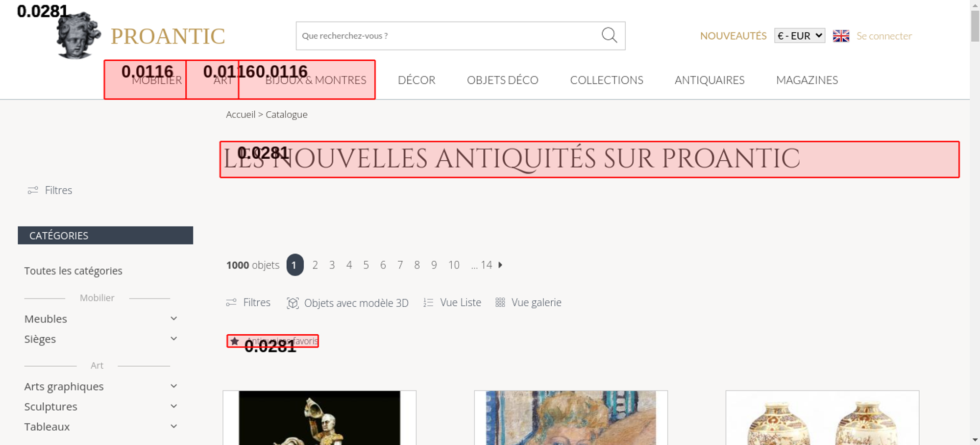The height and width of the screenshot is (445, 980).
Task: Go to page 5 of results
Action: [x=366, y=265]
